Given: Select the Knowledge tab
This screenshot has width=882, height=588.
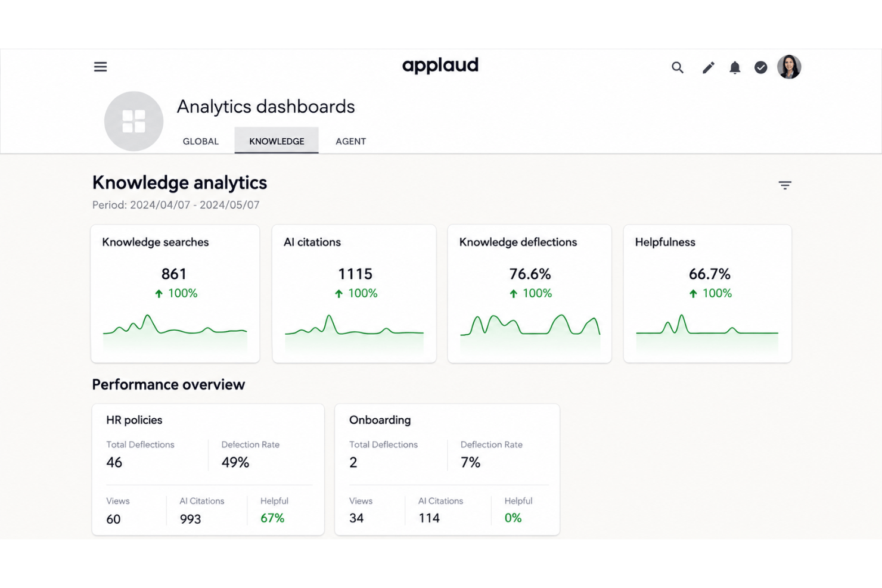Looking at the screenshot, I should tap(277, 141).
